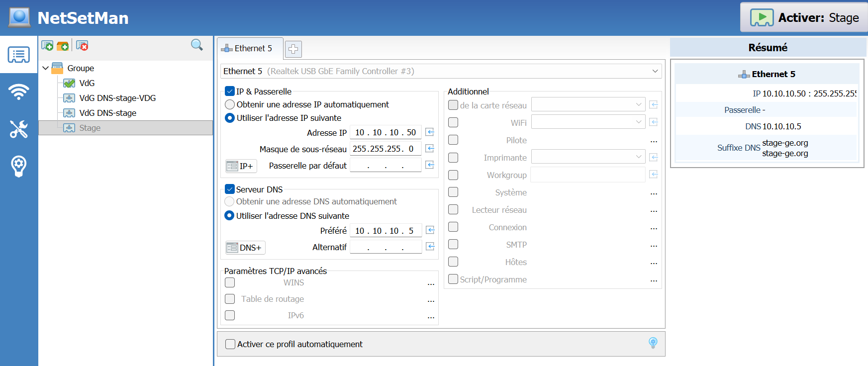Click the auto-activation lightbulb hint icon
The width and height of the screenshot is (868, 366).
click(653, 343)
